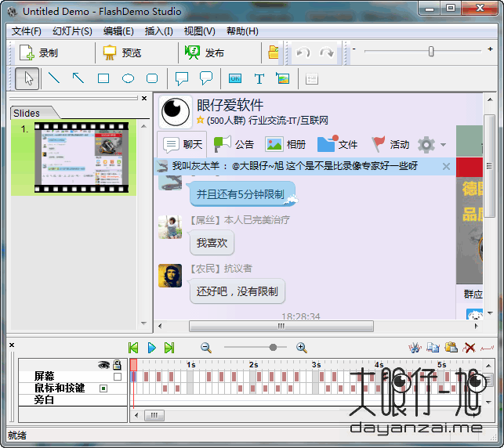Viewport: 504px width, 448px height.
Task: Click the minus at zoom slider left
Action: (354, 49)
